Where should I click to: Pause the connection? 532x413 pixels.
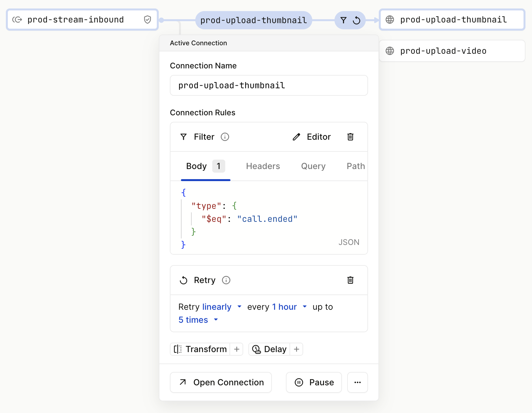pos(314,382)
